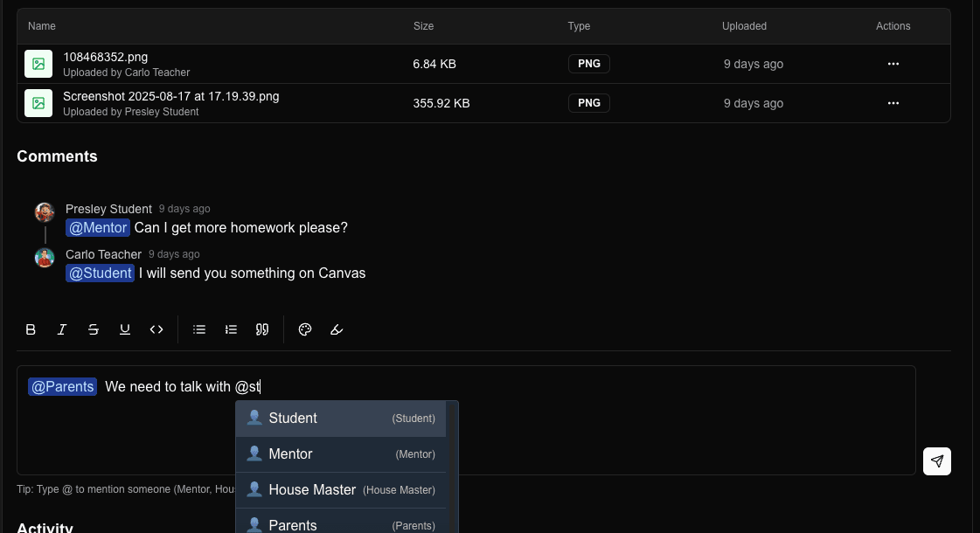Select the highlighter tool
Viewport: 980px width, 533px height.
pos(337,329)
